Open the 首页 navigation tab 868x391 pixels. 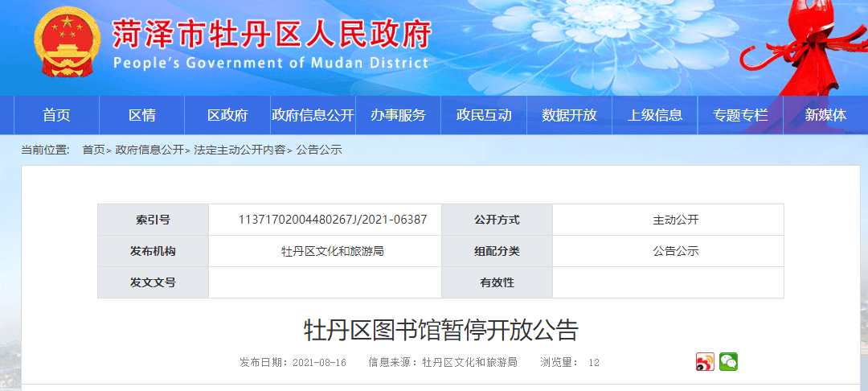tap(56, 115)
